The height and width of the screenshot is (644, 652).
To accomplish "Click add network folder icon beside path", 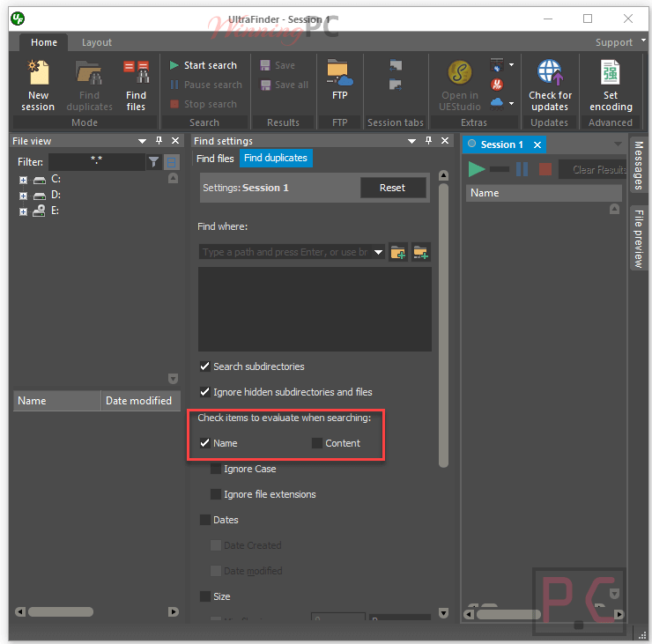I will (421, 252).
